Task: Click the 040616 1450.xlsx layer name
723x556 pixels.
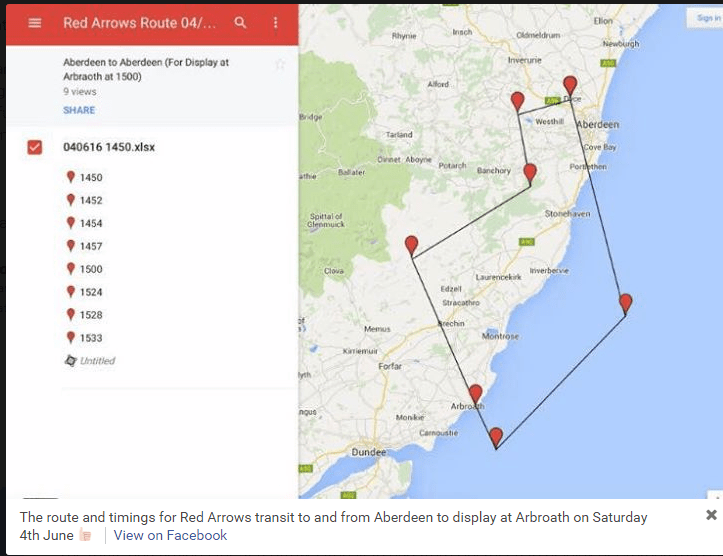Action: click(109, 147)
